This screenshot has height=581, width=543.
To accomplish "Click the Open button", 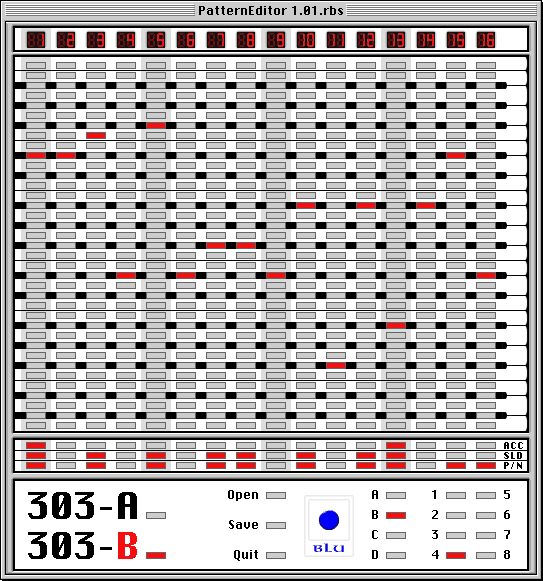I will 276,495.
